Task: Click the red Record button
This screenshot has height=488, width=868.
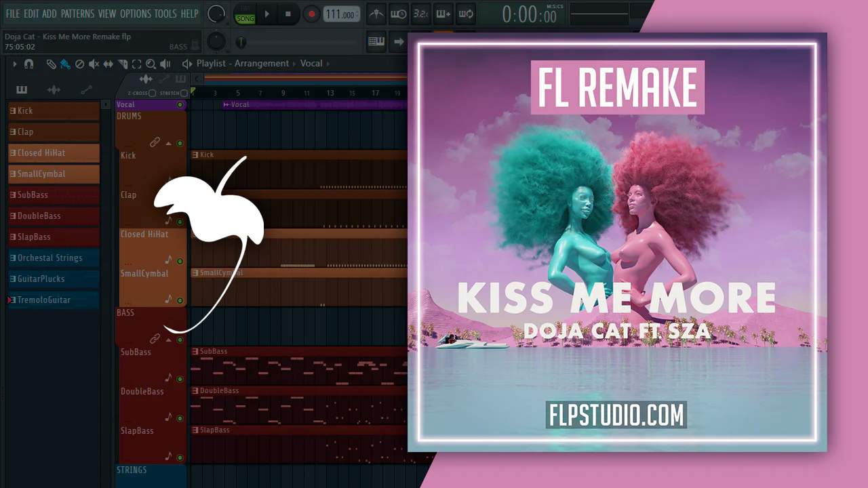Action: (311, 14)
